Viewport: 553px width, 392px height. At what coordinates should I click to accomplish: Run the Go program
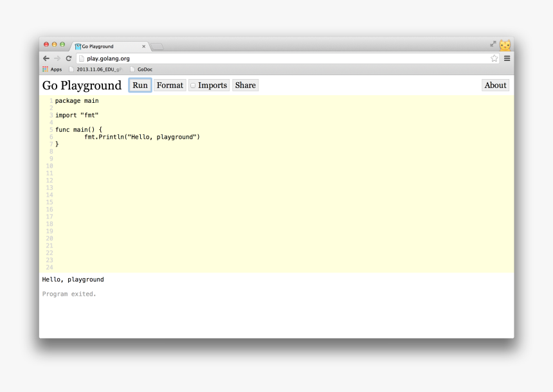pos(140,85)
